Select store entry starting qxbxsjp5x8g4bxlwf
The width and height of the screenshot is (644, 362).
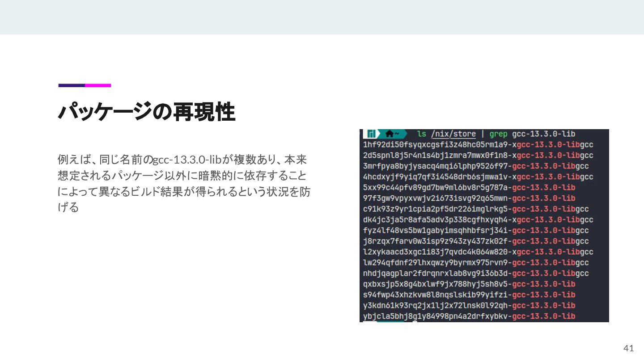pos(469,284)
